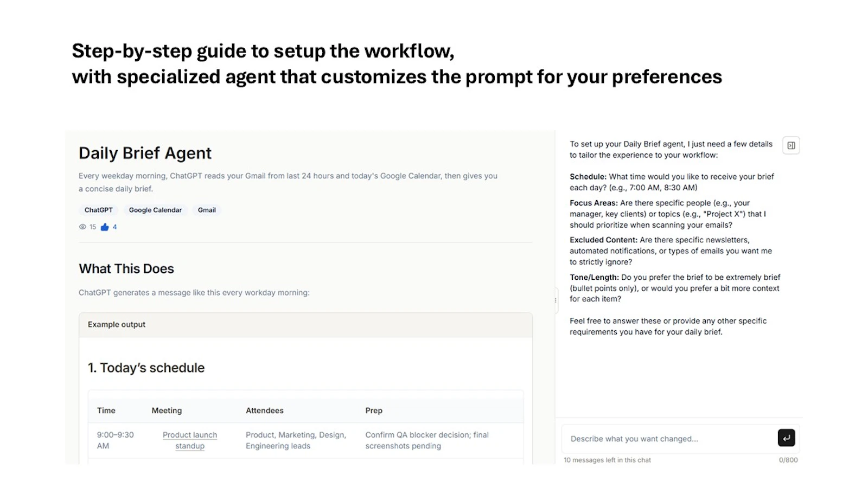This screenshot has height=488, width=868.
Task: Click the 'Feel free to answer these' text
Action: pos(668,326)
